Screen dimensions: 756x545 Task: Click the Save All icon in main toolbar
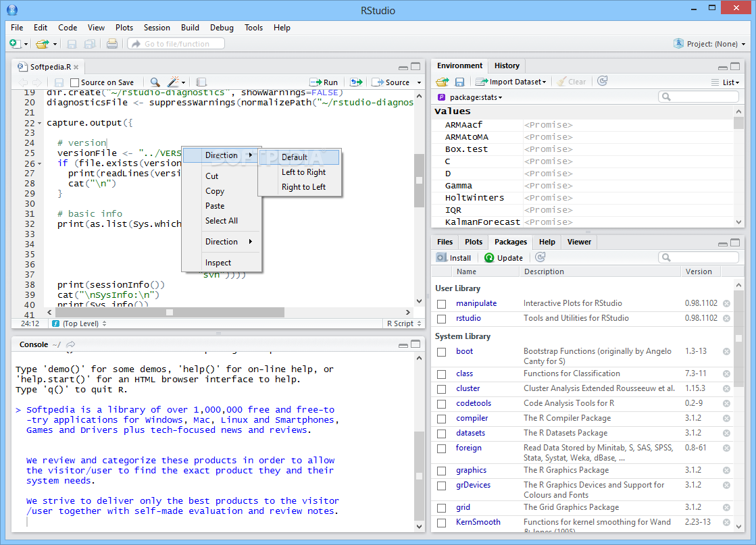[90, 44]
